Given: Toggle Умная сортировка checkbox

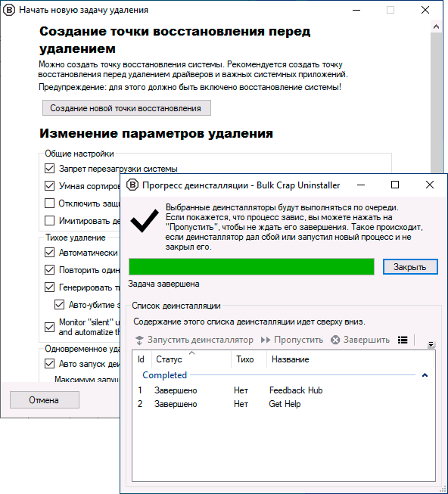Looking at the screenshot, I should coord(49,186).
